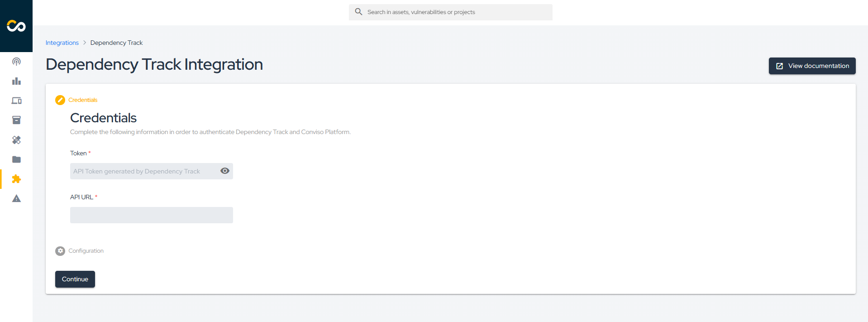
Task: Click the View documentation button
Action: pos(812,66)
